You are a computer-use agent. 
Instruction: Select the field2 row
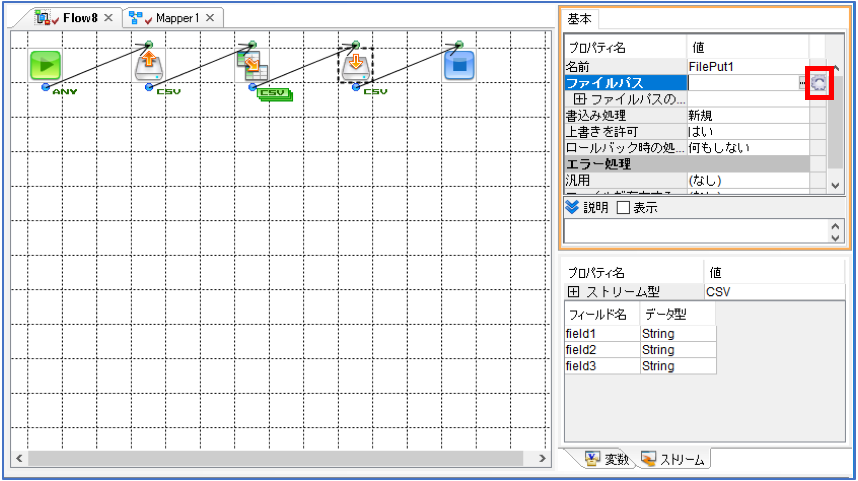(x=640, y=350)
